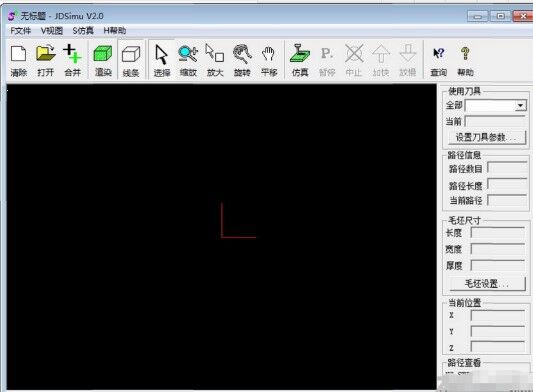This screenshot has width=533, height=392.
Task: Select the 平移 hand pan tool
Action: coord(269,60)
